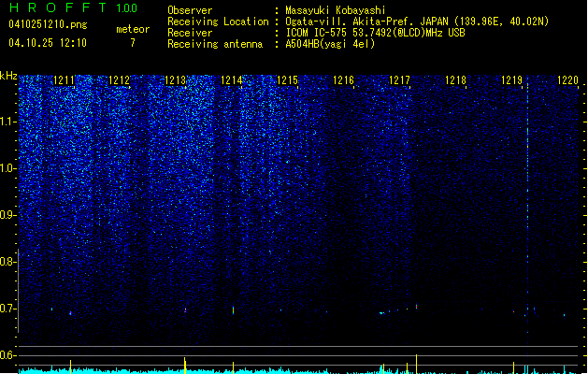Click the Ogata-vill. Akita-Pref. location text
Screen dimensions: 588x374
point(417,22)
